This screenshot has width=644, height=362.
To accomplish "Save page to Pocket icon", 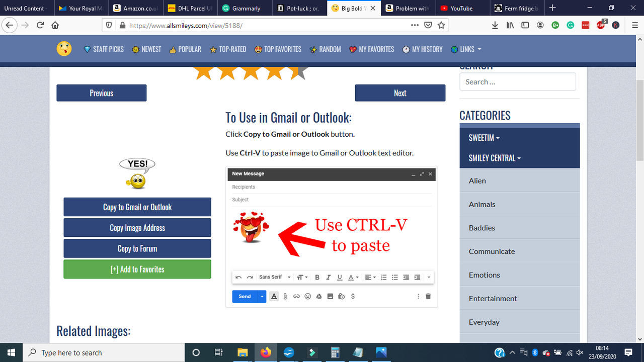I will pos(428,25).
